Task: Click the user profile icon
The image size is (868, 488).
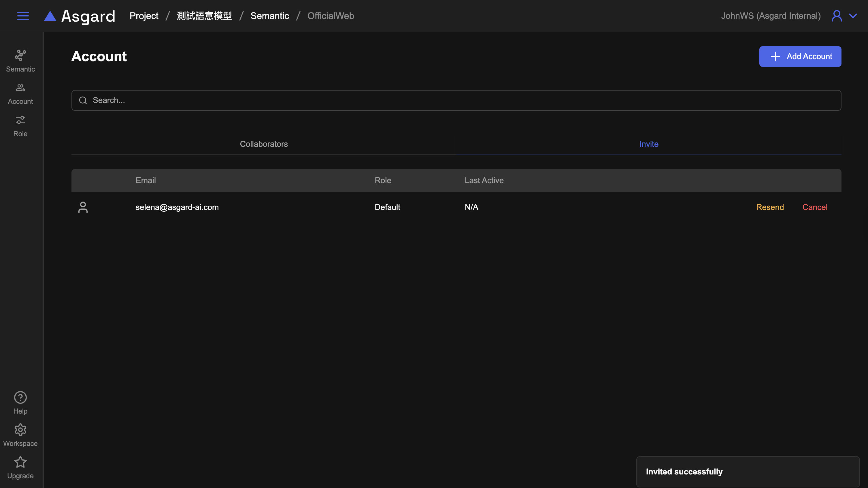Action: point(837,16)
